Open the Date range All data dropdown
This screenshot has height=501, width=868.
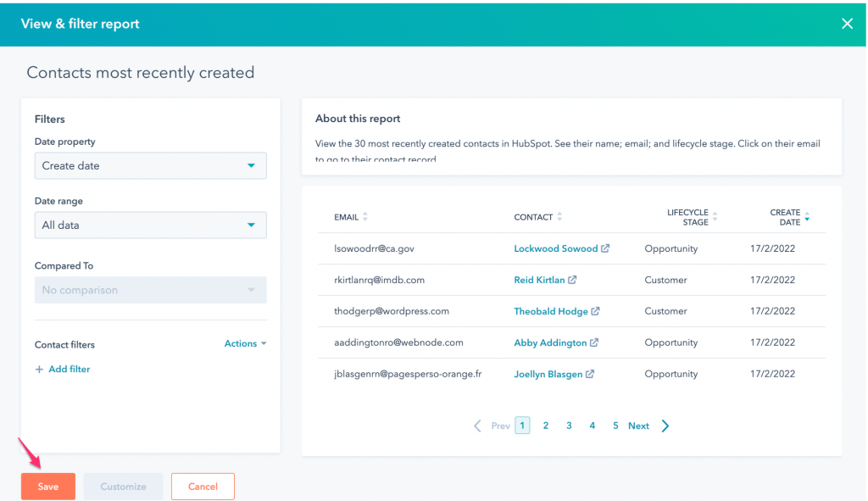pos(150,225)
